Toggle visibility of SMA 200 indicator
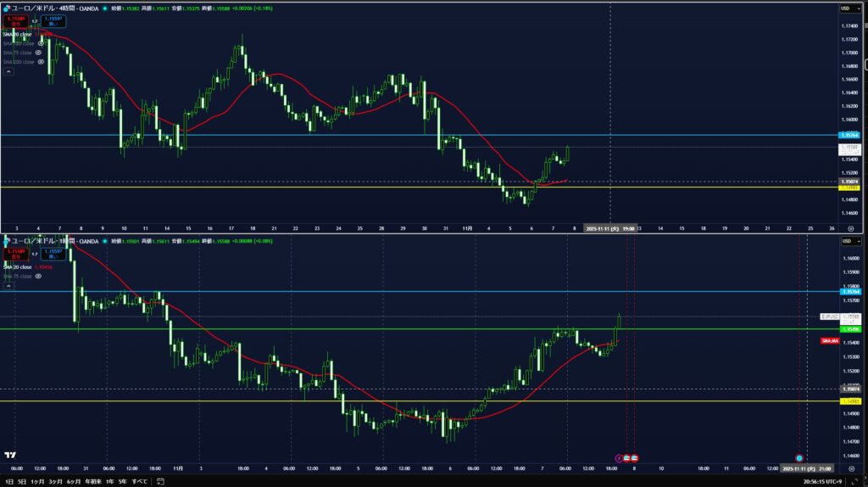868x487 pixels. pyautogui.click(x=41, y=62)
